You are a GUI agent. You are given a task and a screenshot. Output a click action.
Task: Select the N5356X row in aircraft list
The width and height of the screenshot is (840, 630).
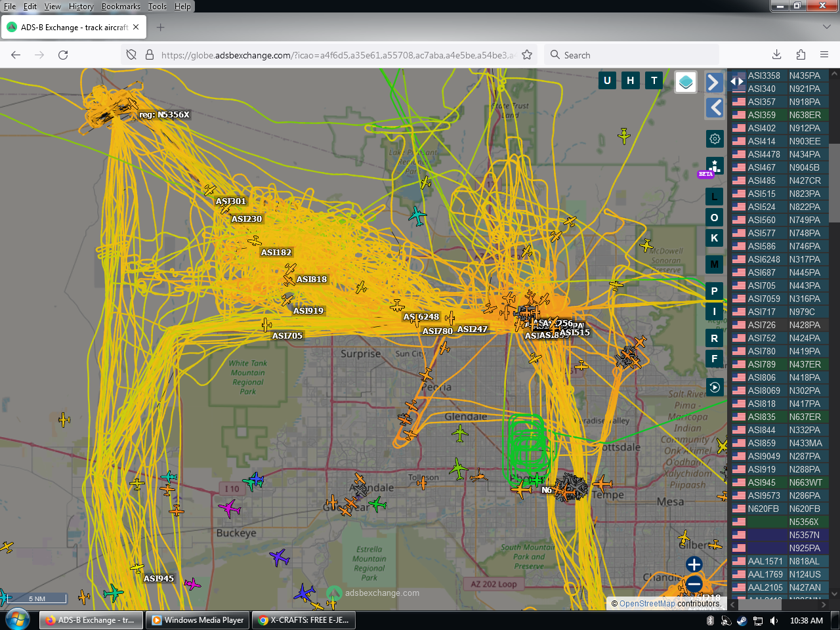(780, 522)
